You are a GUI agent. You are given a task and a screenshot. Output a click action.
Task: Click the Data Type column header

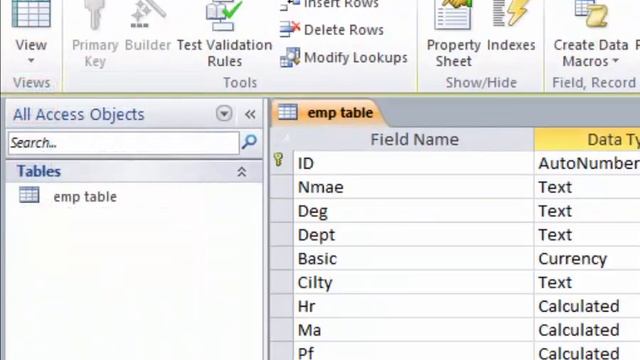[588, 140]
